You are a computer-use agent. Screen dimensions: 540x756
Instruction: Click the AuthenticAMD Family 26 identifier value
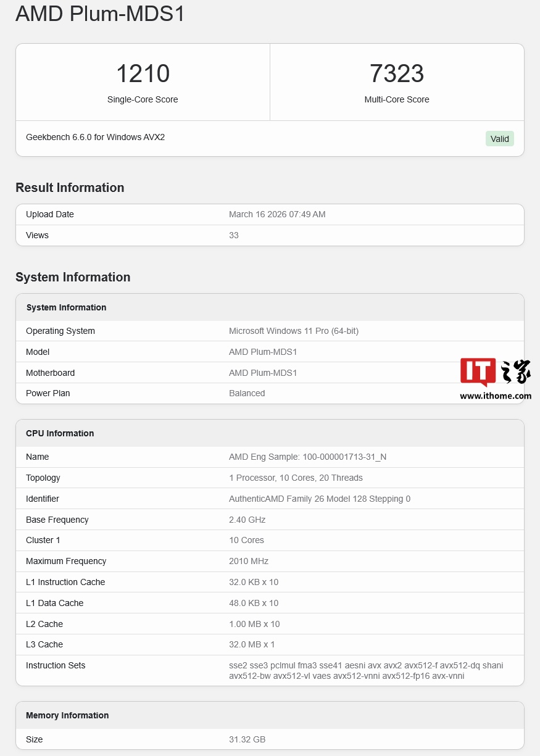[x=319, y=499]
